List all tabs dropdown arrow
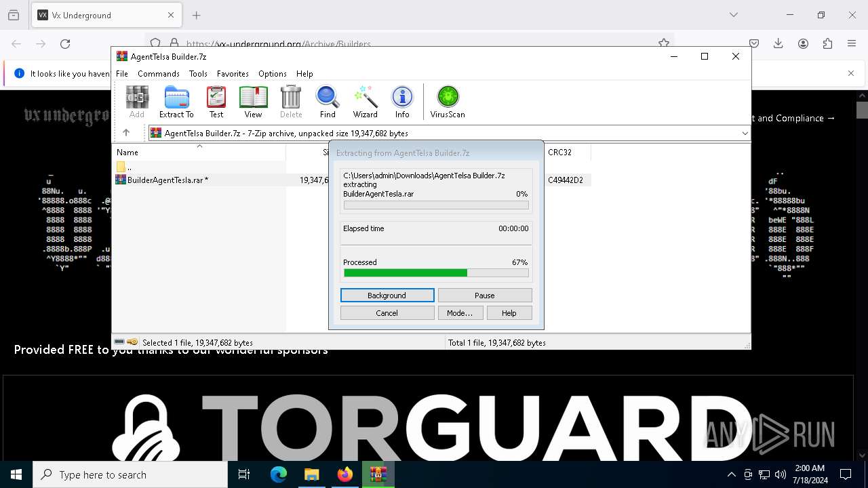 coord(734,15)
